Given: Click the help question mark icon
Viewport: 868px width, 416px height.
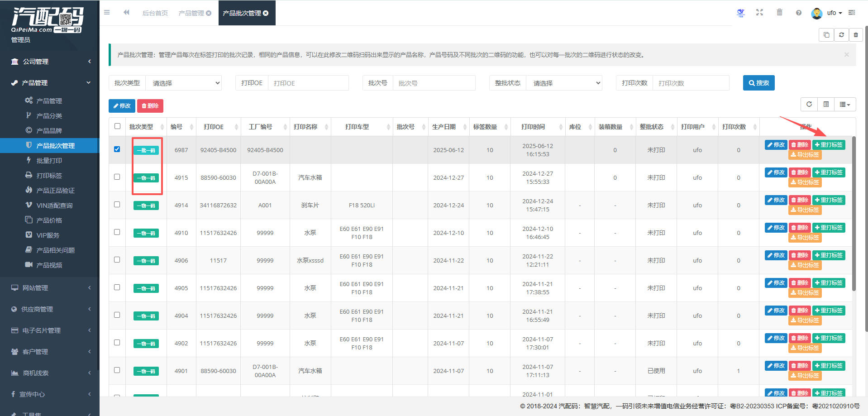Looking at the screenshot, I should [x=799, y=13].
